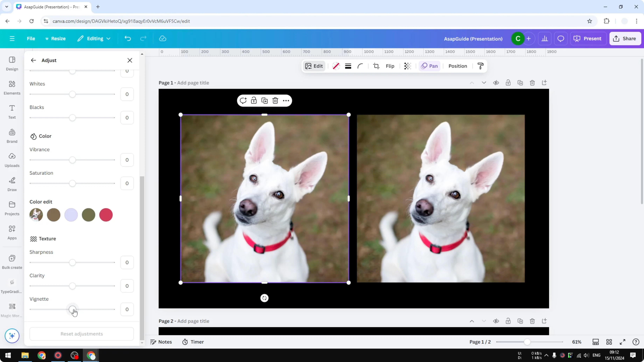Expand the Page 1 options chevron

(484, 83)
